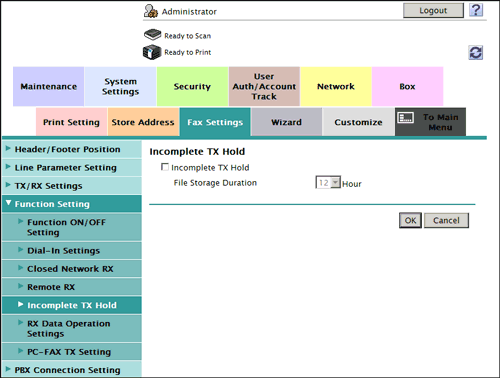Click the Ready to Scan status text
Image resolution: width=500 pixels, height=378 pixels.
point(188,36)
